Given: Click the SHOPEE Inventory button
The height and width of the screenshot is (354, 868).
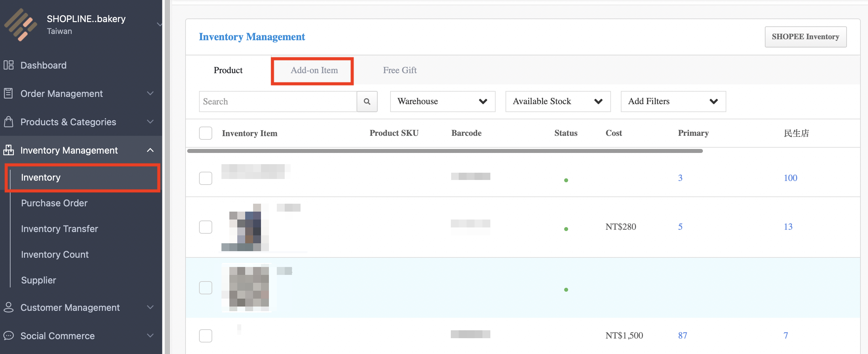Looking at the screenshot, I should [805, 37].
